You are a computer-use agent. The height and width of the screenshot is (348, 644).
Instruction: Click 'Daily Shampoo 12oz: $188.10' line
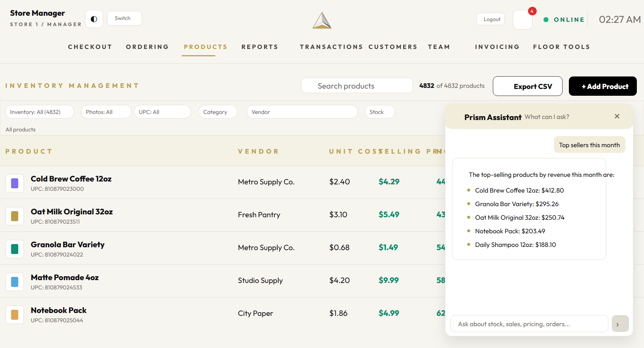coord(515,245)
